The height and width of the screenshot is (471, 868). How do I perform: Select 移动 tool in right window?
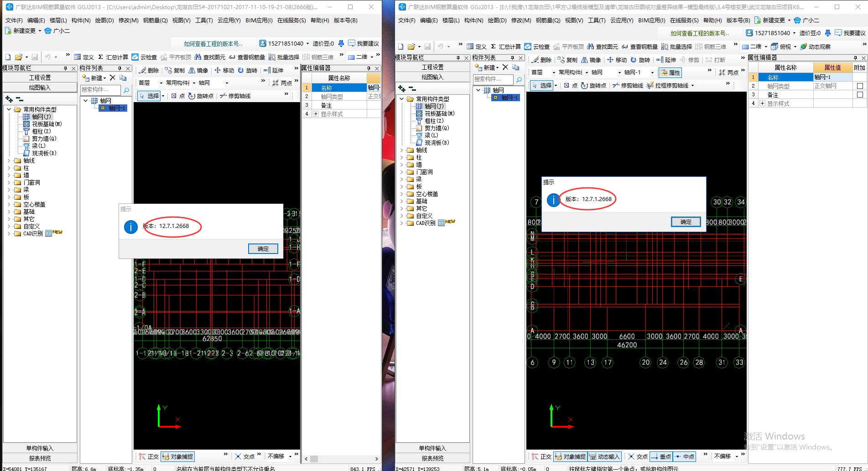(x=617, y=60)
